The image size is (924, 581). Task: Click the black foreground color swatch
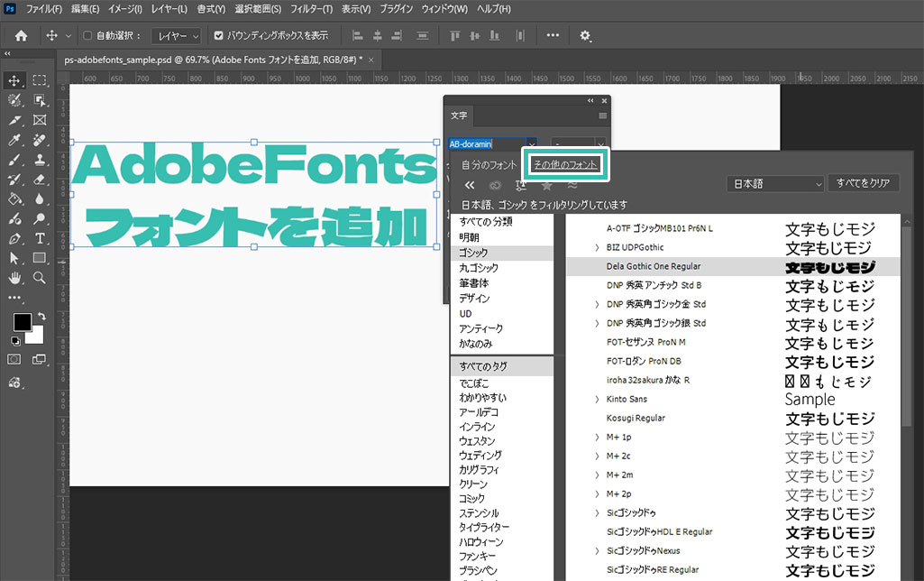click(22, 323)
